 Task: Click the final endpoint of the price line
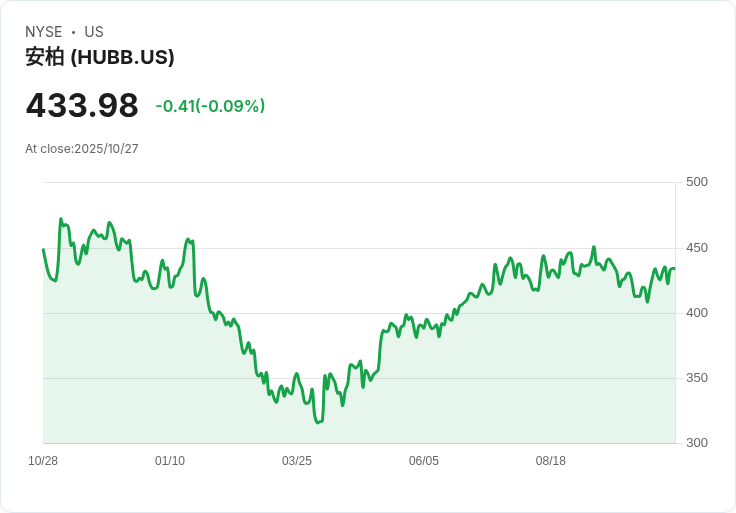674,268
